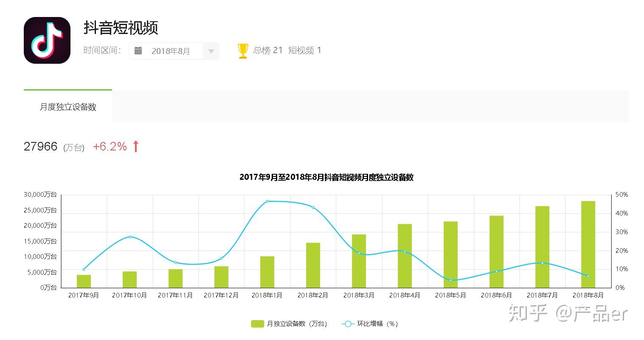This screenshot has width=644, height=340.
Task: Click the 2017年9月 x-axis label
Action: pyautogui.click(x=84, y=295)
